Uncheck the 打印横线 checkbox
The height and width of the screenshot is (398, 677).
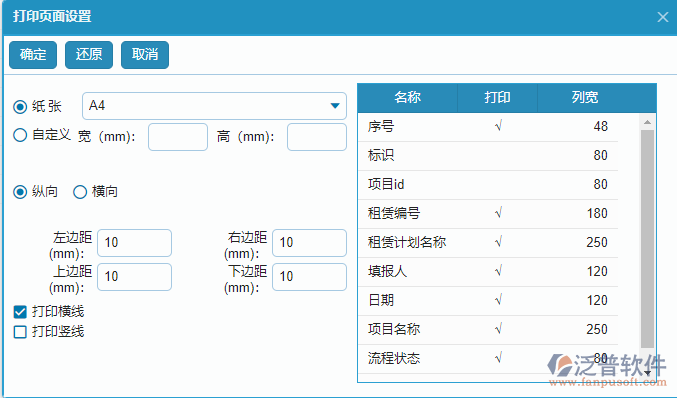click(20, 312)
